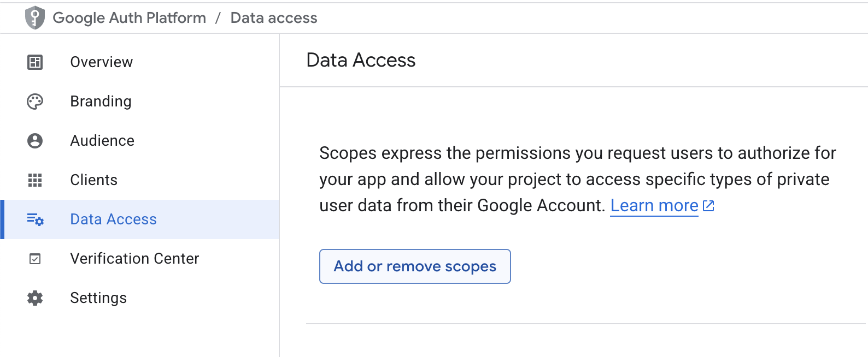Click the Audience person icon
Viewport: 868px width, 357px height.
point(35,140)
